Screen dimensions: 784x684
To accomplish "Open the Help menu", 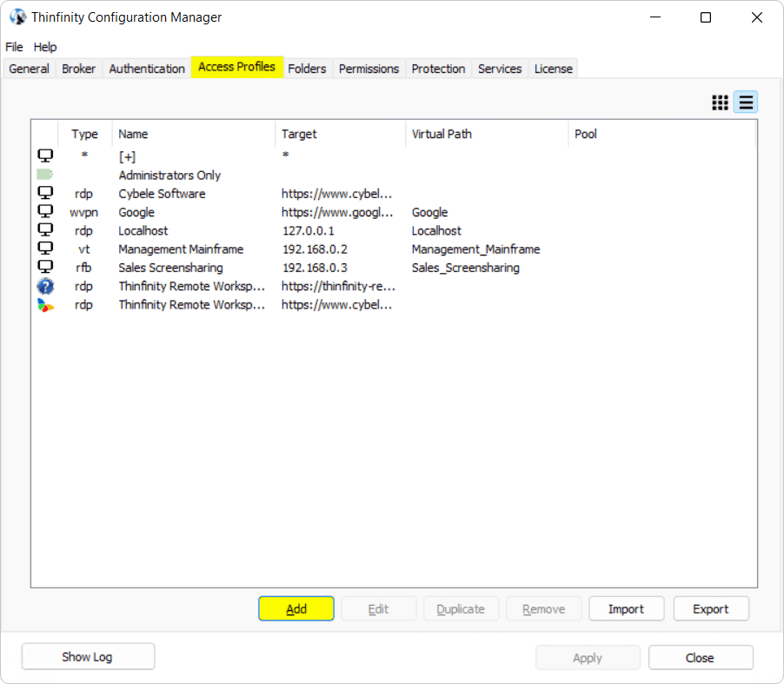I will click(45, 47).
